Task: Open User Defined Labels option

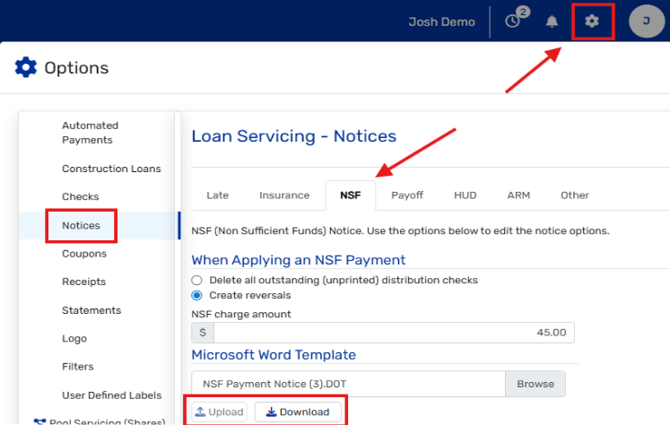Action: click(x=110, y=396)
